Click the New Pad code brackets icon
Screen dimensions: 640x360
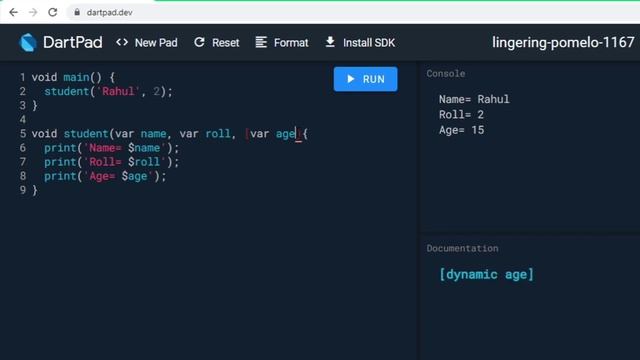point(122,42)
